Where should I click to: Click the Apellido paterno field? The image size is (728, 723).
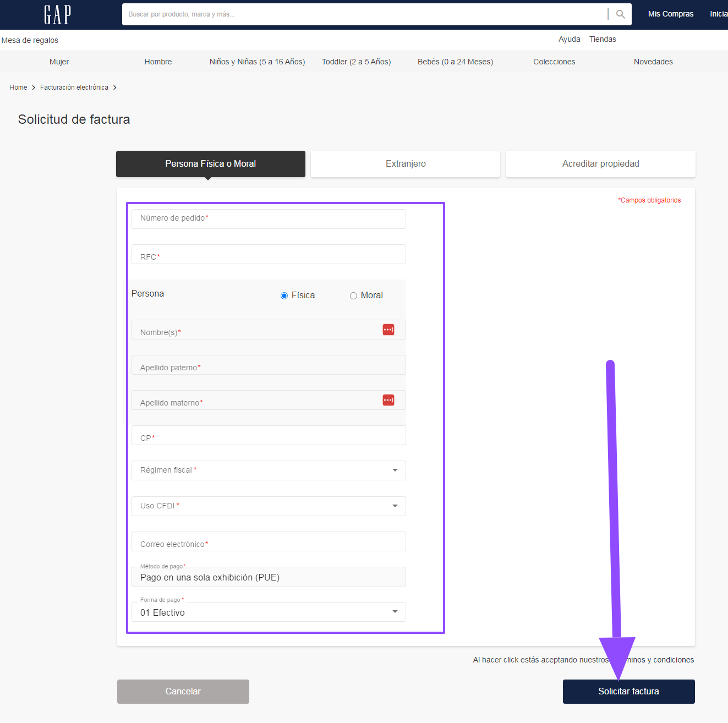pos(269,365)
